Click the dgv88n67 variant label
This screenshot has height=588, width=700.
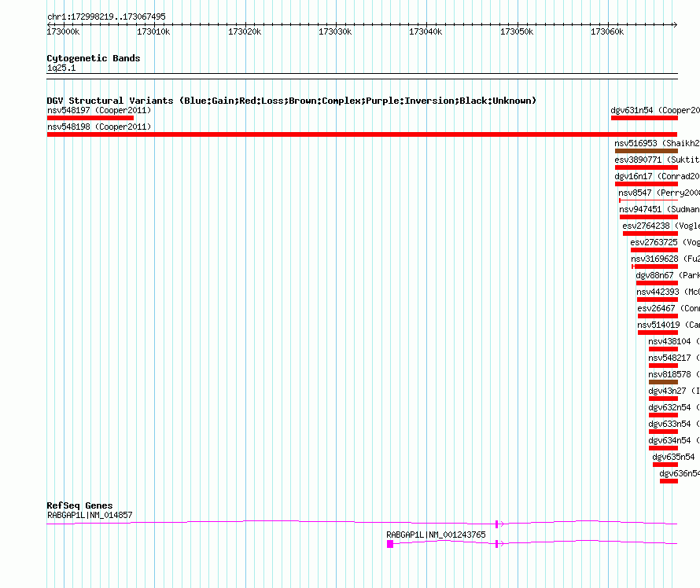(x=668, y=275)
